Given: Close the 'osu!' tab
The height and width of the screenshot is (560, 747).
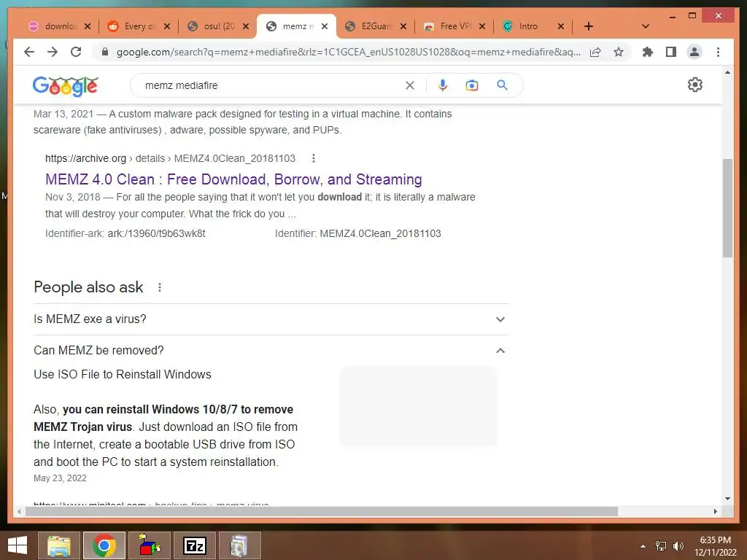Looking at the screenshot, I should tap(245, 26).
